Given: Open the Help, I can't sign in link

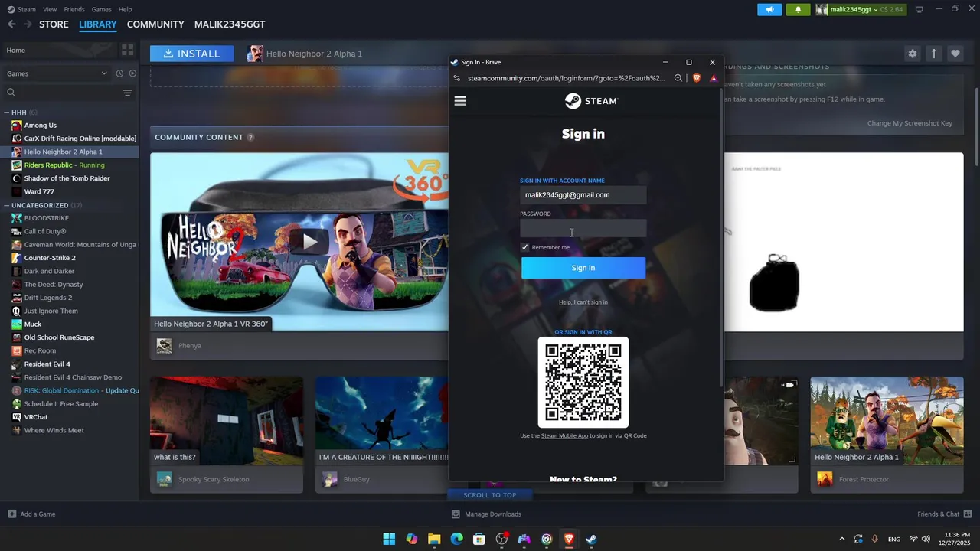Looking at the screenshot, I should click(x=583, y=302).
